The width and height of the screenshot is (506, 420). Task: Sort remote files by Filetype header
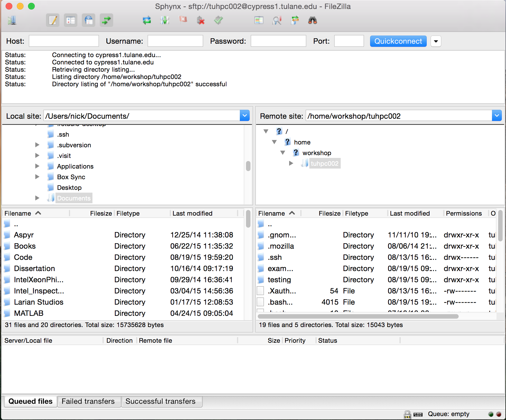tap(365, 213)
